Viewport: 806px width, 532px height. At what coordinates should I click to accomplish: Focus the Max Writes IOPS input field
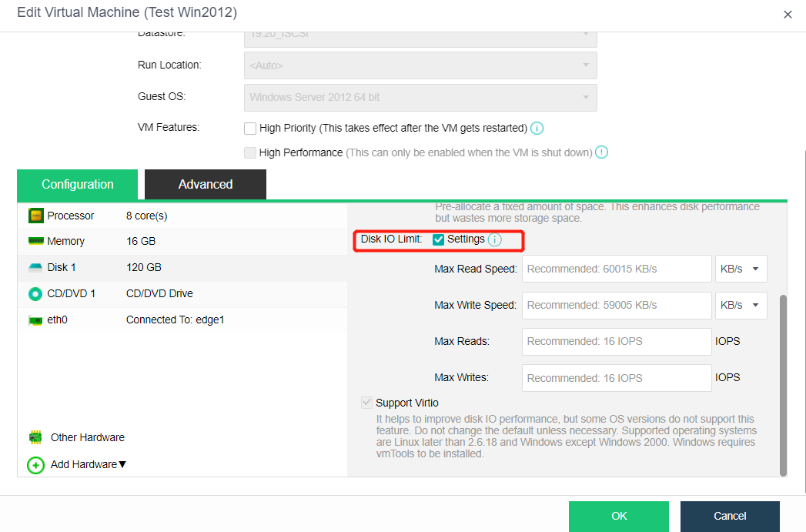tap(617, 378)
